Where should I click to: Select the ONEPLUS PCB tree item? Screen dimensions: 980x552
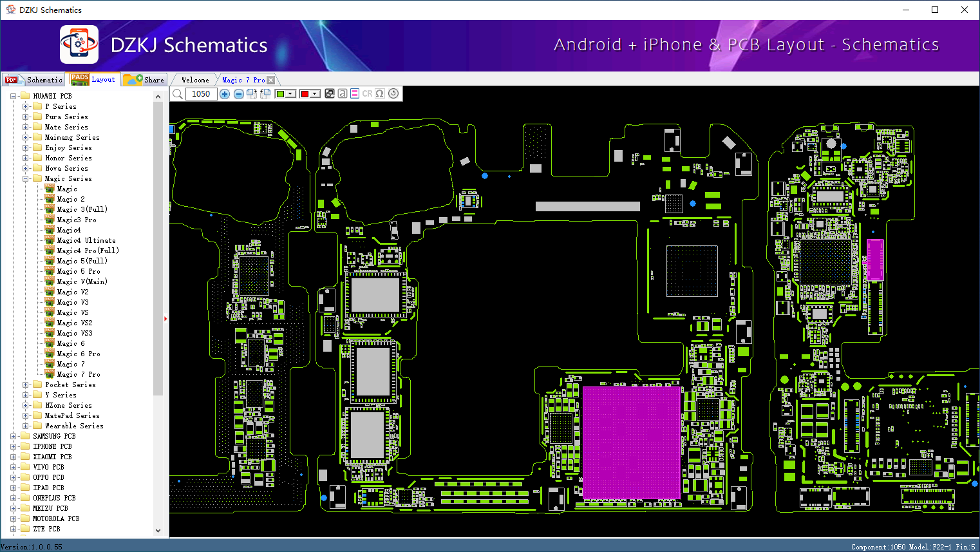pyautogui.click(x=54, y=498)
